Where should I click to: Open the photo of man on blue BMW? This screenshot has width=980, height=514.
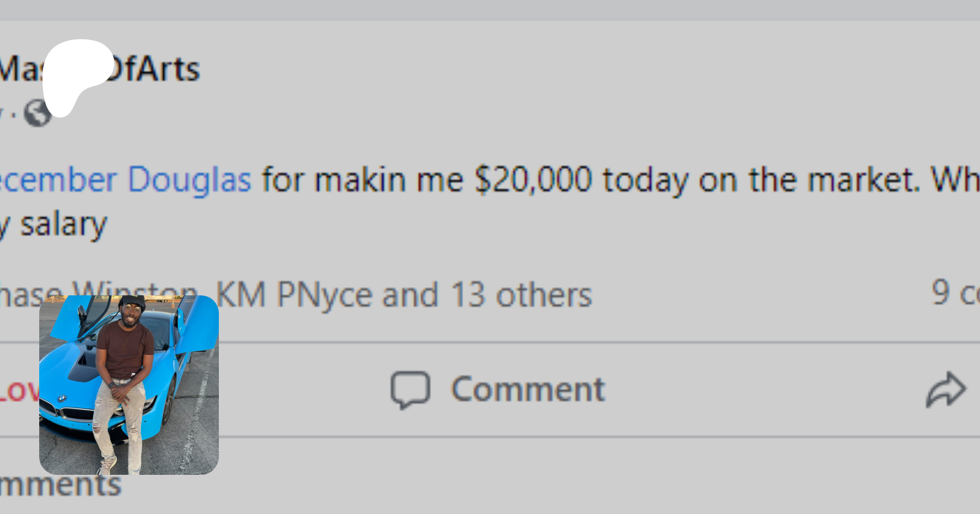[x=129, y=385]
